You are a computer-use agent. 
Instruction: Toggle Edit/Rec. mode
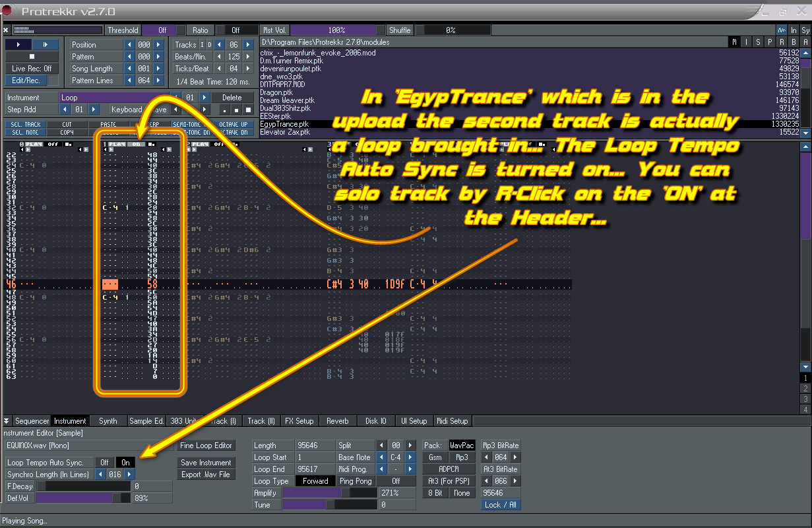tap(26, 80)
